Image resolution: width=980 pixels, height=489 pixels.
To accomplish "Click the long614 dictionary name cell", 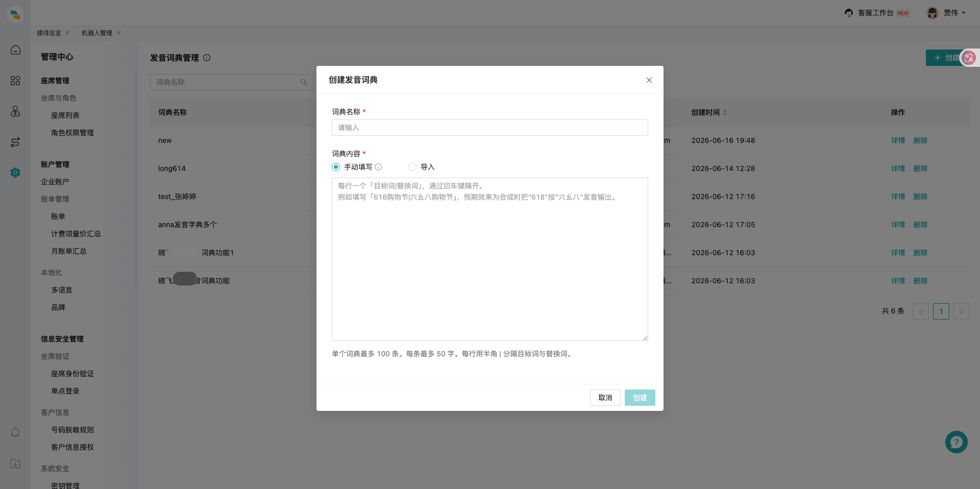I will [172, 168].
